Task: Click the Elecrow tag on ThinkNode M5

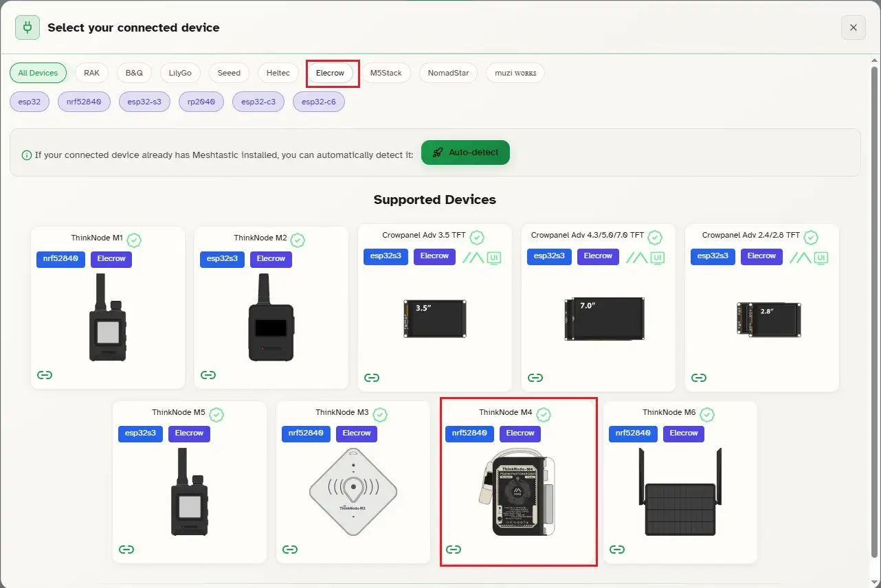Action: tap(189, 433)
